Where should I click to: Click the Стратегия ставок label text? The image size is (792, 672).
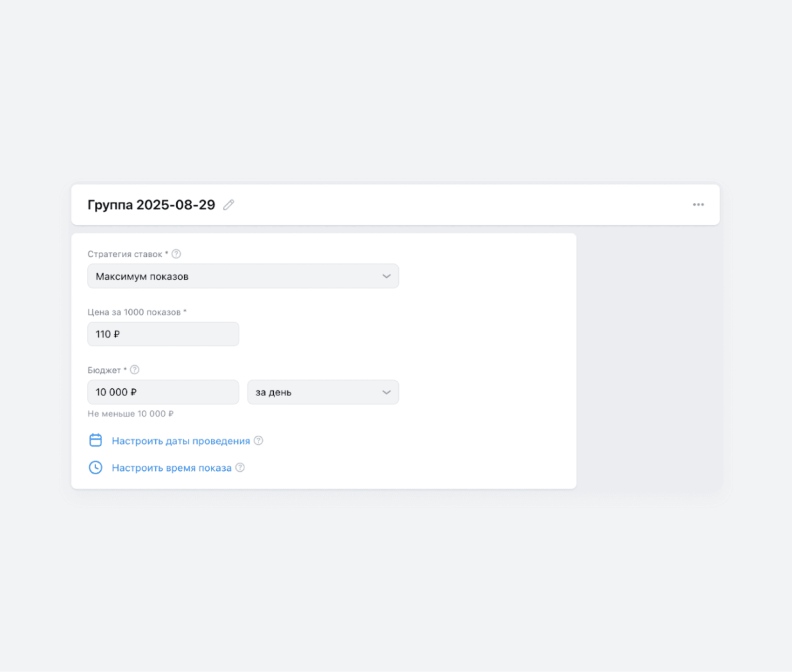125,254
